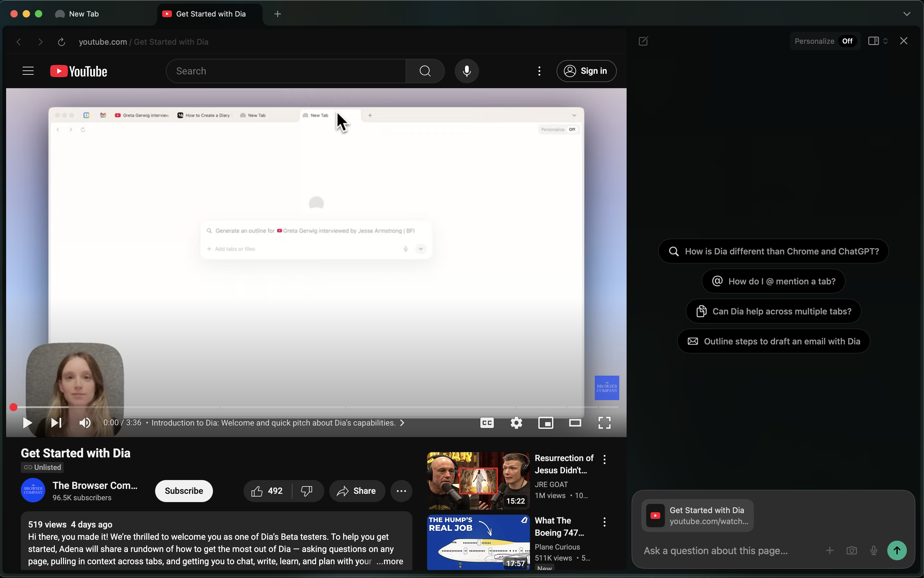Play the video

(x=27, y=423)
